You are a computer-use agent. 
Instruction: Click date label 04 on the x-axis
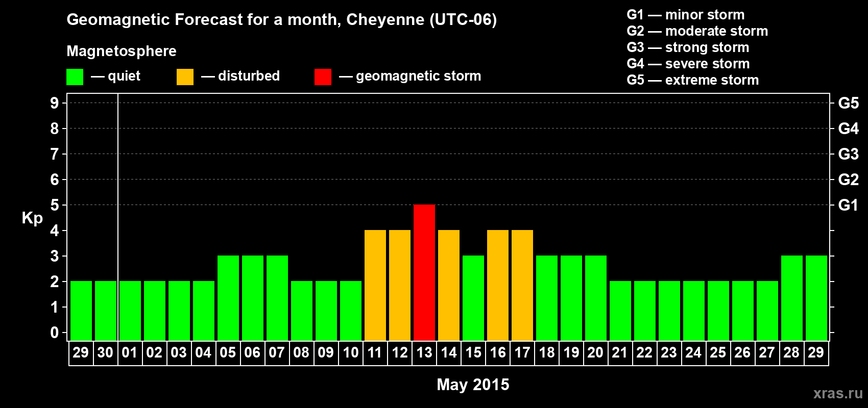coord(203,352)
